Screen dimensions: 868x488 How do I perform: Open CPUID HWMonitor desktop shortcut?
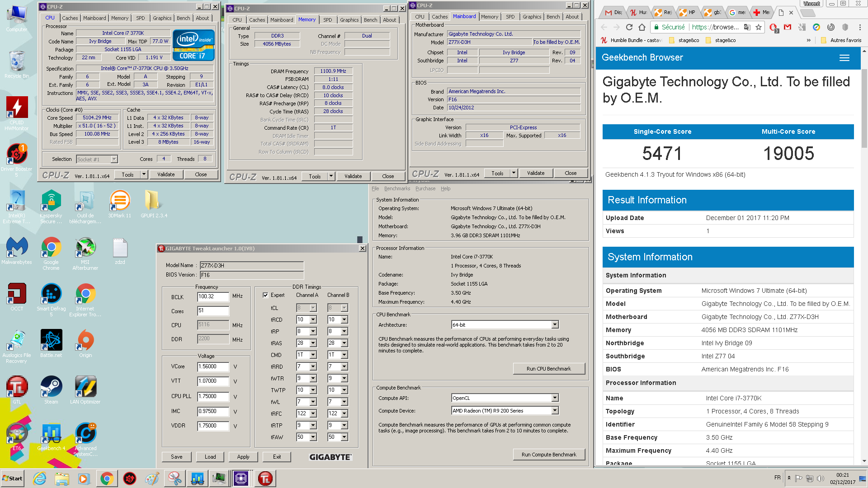[17, 113]
